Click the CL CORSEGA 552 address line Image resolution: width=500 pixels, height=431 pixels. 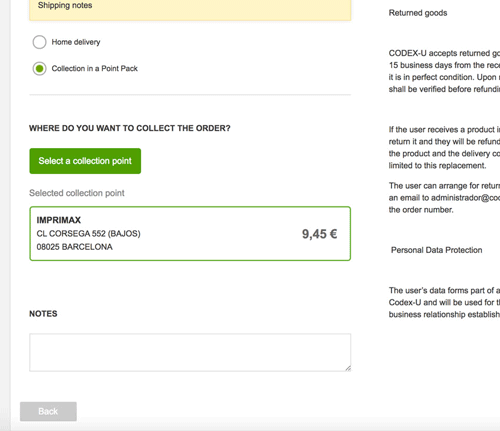pyautogui.click(x=88, y=234)
